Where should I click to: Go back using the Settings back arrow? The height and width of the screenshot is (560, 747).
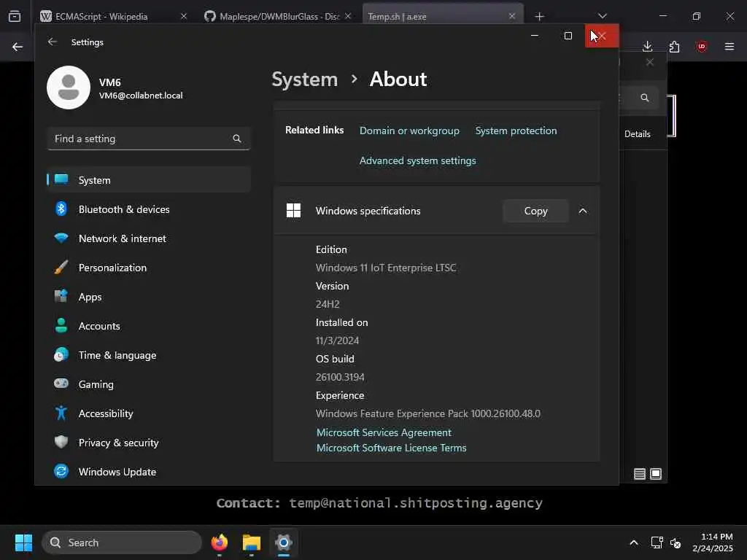pos(53,42)
